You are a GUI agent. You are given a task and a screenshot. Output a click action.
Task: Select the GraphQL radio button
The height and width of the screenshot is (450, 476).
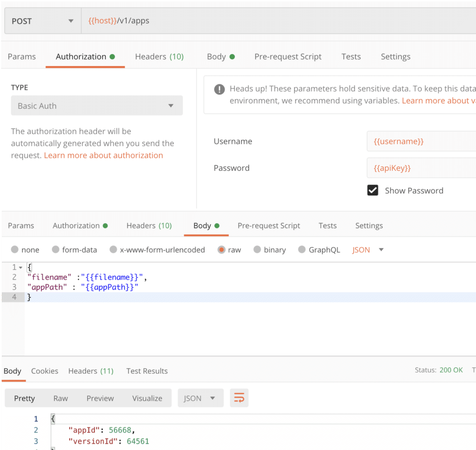[302, 249]
